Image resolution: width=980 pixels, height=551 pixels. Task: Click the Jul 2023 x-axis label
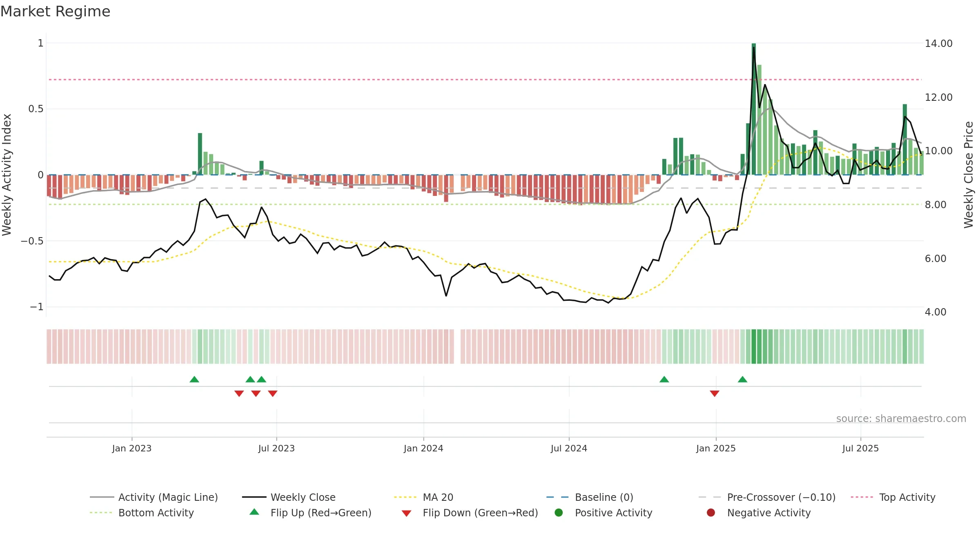(x=276, y=448)
